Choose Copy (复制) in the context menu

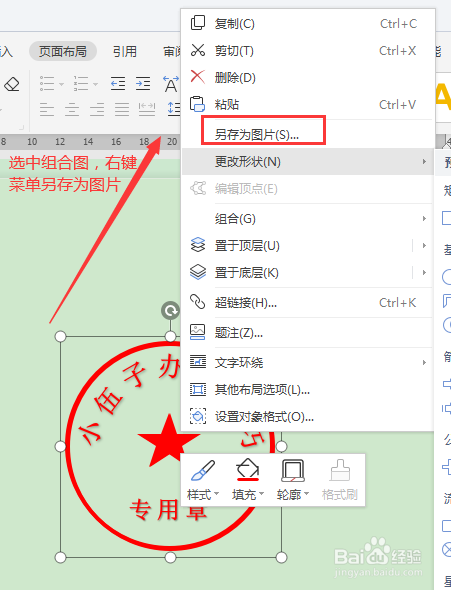click(308, 24)
